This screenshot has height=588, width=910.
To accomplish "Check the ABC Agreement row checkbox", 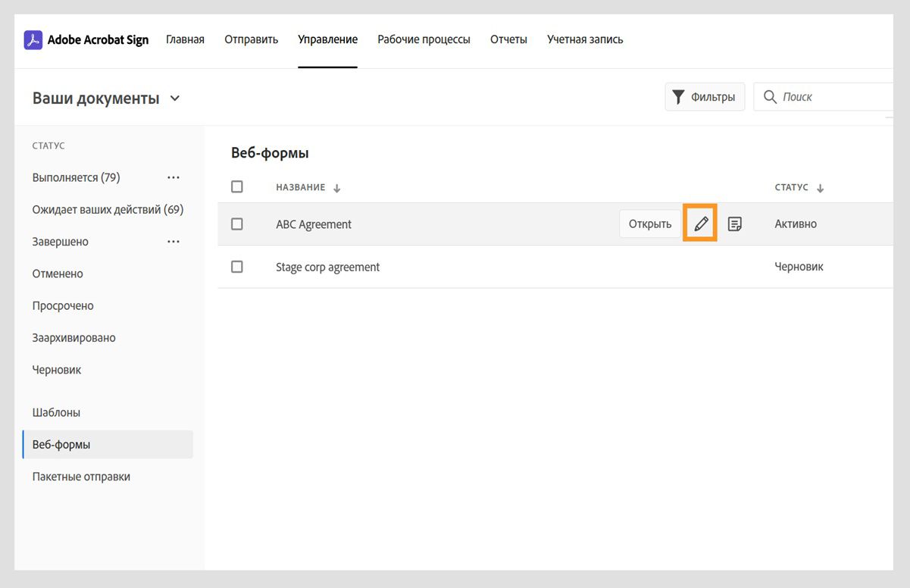I will (237, 224).
